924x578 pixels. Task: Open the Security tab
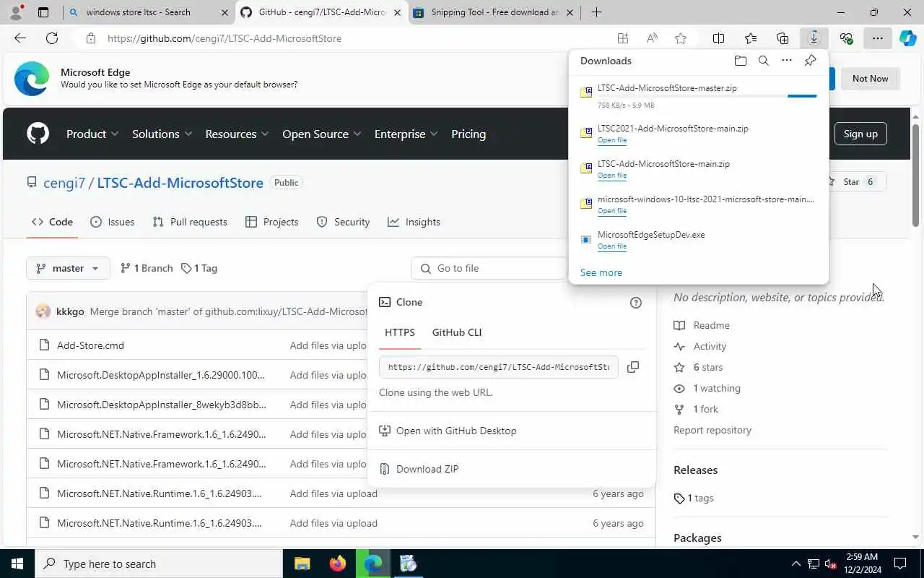(x=343, y=222)
